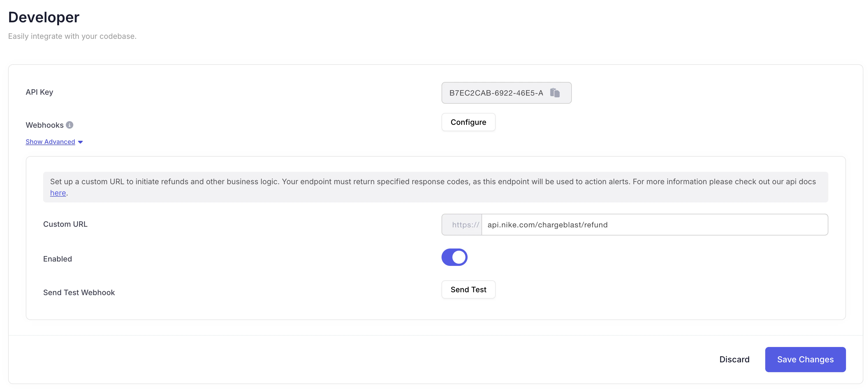Click the API key text field
The image size is (868, 391).
pos(496,93)
